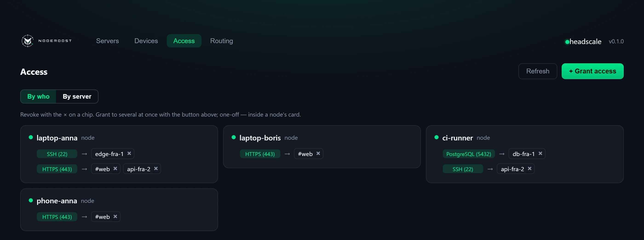Click the NodeRoost logo icon
The height and width of the screenshot is (240, 644).
28,41
